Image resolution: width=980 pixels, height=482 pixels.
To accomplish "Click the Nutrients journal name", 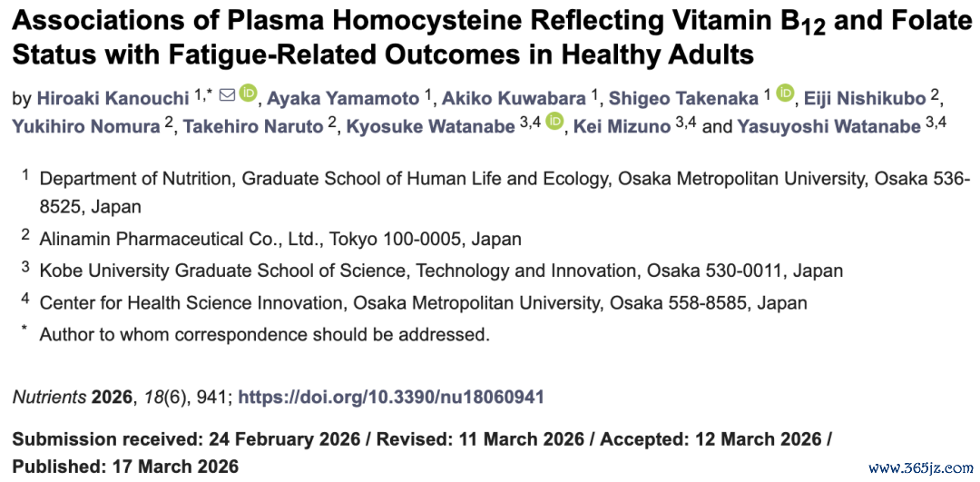I will point(49,397).
